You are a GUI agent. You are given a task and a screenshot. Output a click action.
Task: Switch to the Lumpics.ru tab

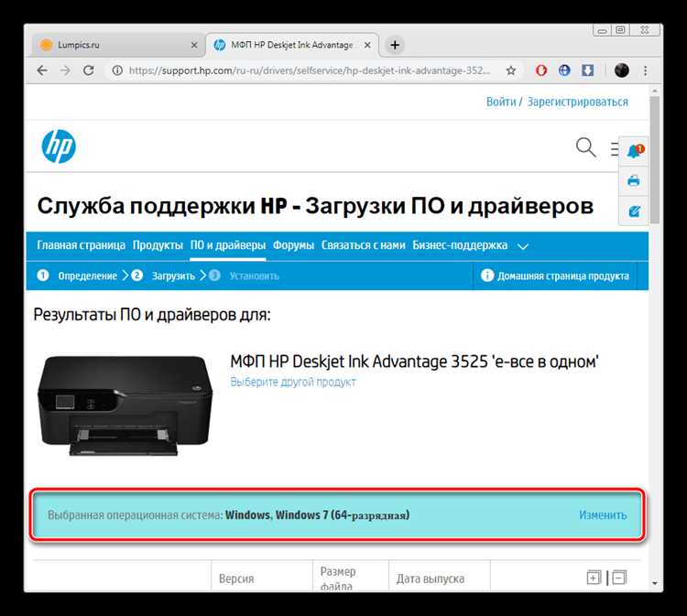117,45
